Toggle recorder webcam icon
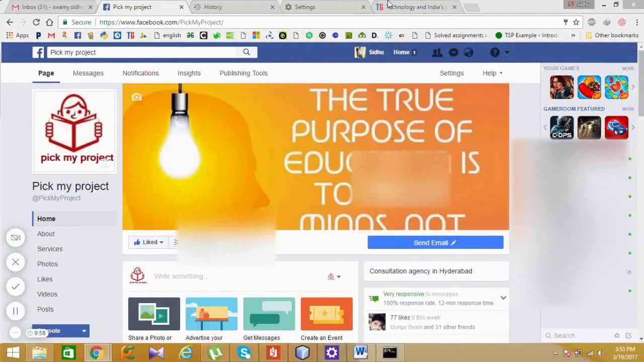The image size is (644, 362). (16, 237)
